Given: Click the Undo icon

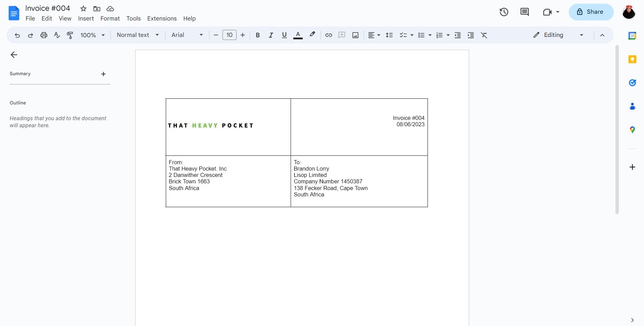Looking at the screenshot, I should pos(17,35).
